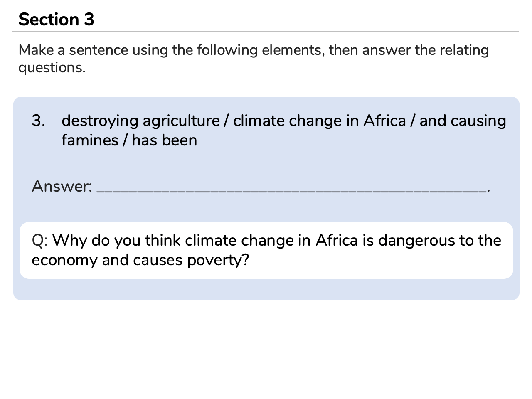Click the item number '3.'
The image size is (532, 399).
click(x=38, y=121)
